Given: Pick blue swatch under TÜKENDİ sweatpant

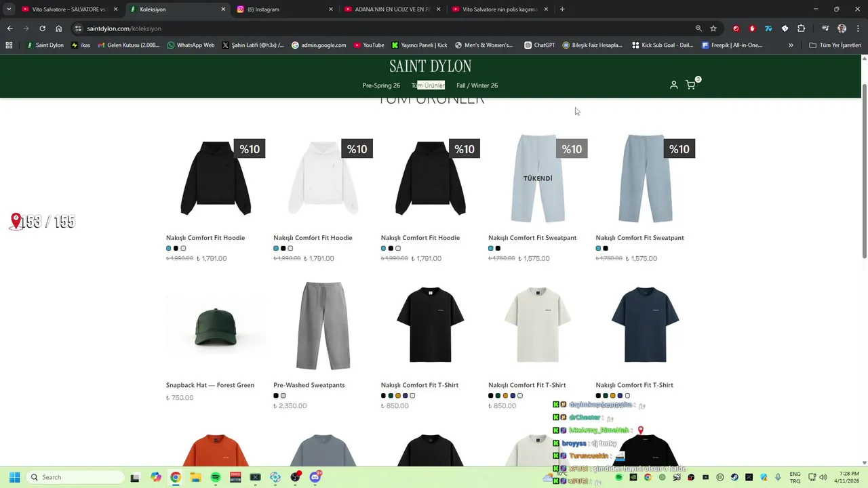Looking at the screenshot, I should click(x=491, y=248).
